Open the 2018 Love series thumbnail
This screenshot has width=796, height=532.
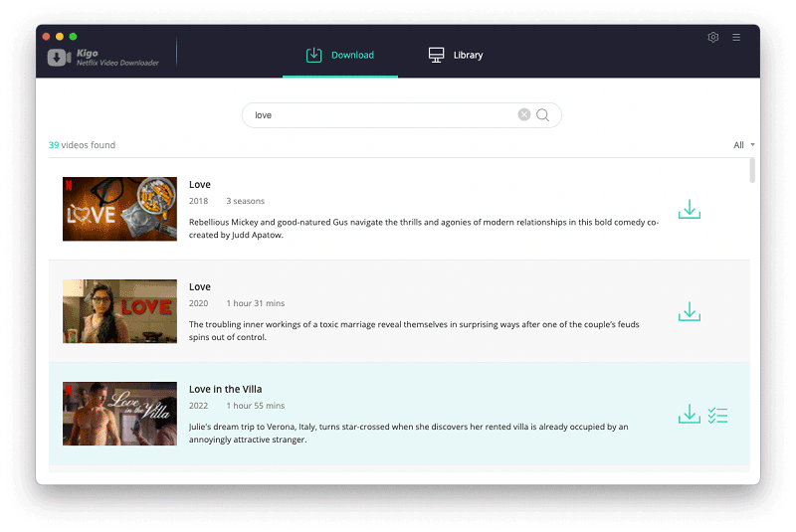[x=119, y=209]
